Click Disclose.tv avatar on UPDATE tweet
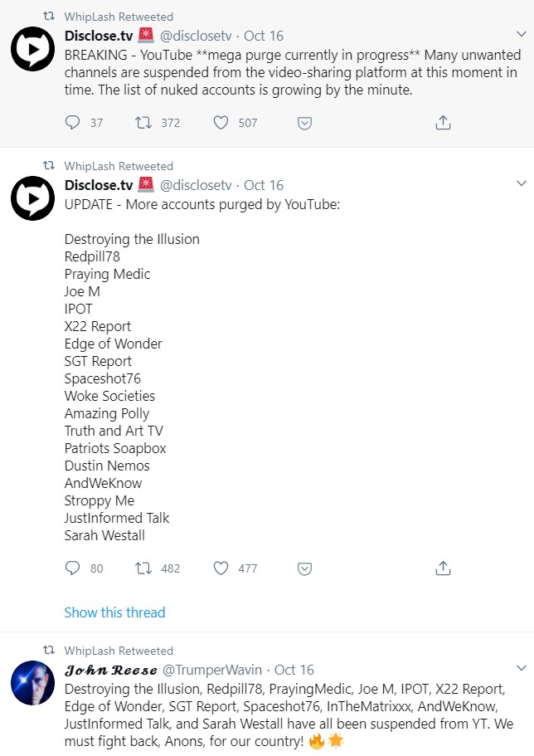 32,199
